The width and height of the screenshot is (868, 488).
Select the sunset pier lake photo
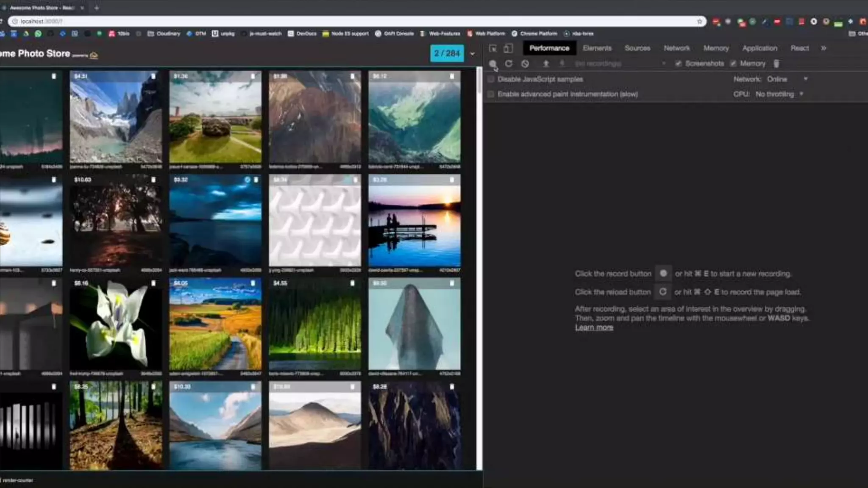(415, 220)
